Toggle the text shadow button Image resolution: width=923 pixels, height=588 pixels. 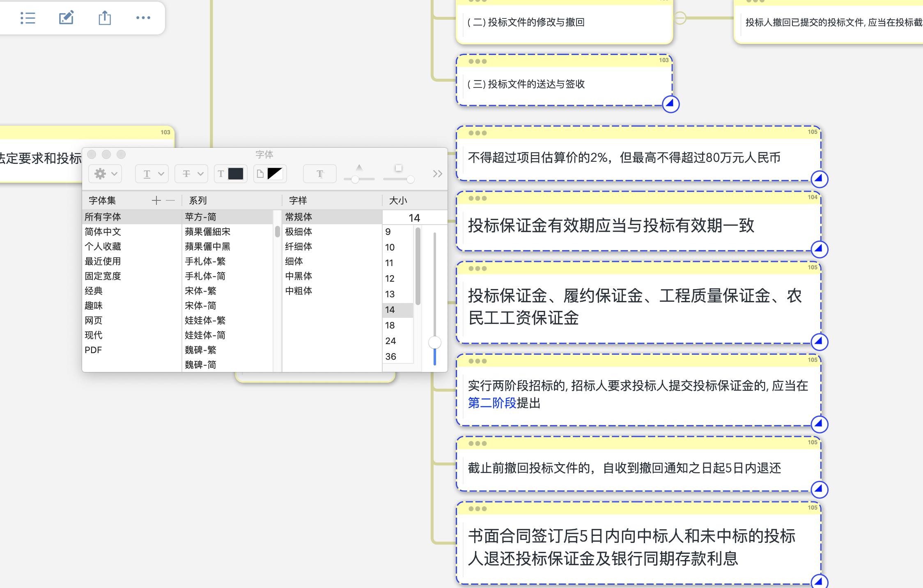click(x=320, y=174)
